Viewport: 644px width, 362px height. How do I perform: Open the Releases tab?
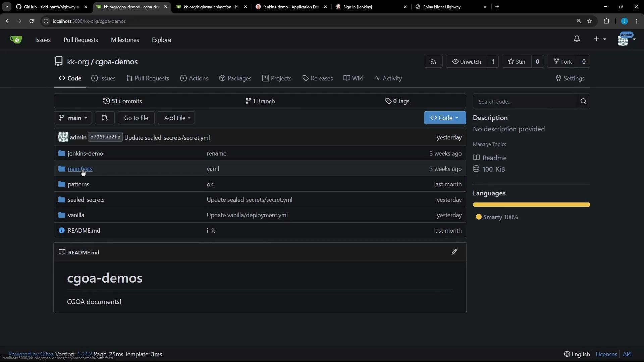click(317, 78)
